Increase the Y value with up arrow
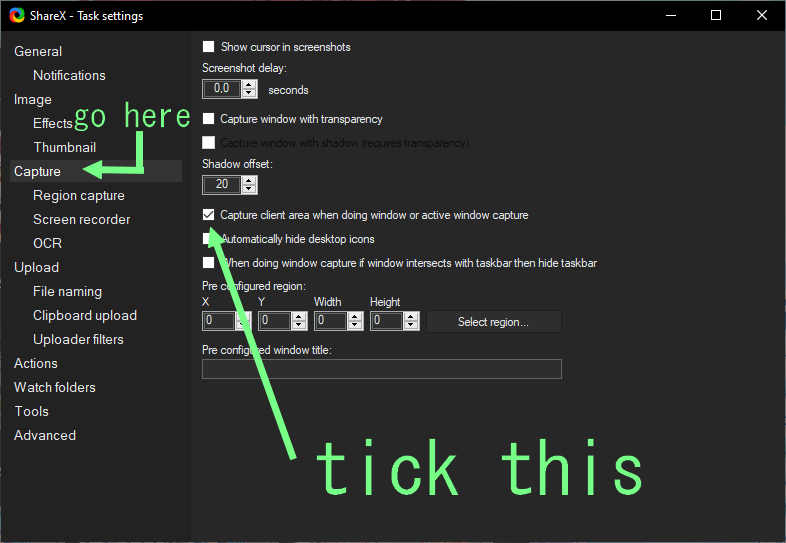This screenshot has width=786, height=543. pyautogui.click(x=299, y=317)
